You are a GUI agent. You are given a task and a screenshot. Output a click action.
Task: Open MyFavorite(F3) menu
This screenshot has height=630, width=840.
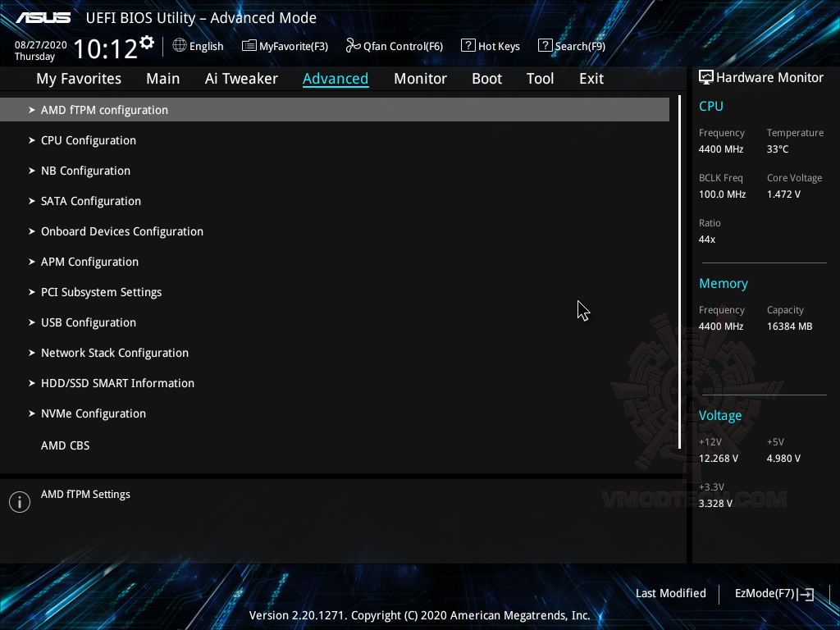click(x=285, y=46)
